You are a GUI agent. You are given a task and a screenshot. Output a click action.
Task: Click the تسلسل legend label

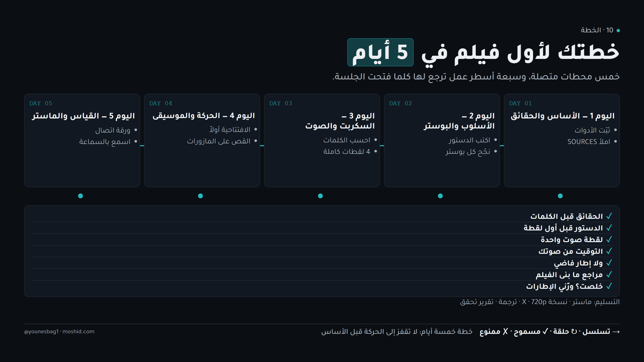596,331
